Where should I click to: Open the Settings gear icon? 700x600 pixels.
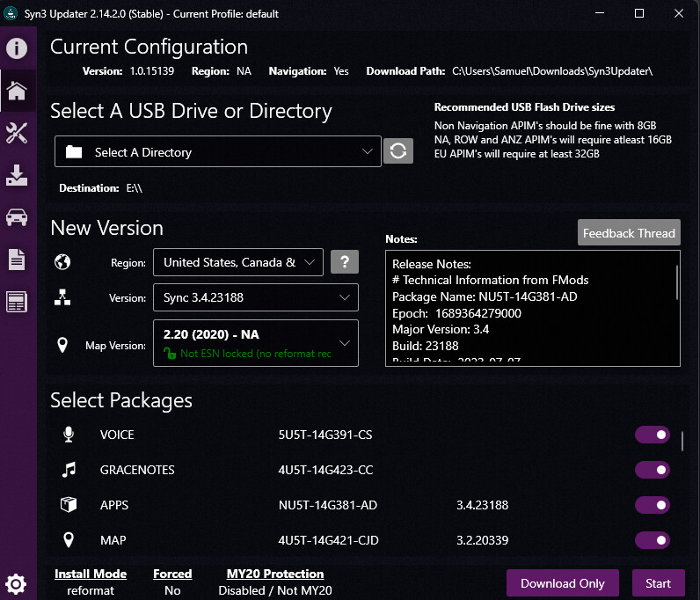17,582
